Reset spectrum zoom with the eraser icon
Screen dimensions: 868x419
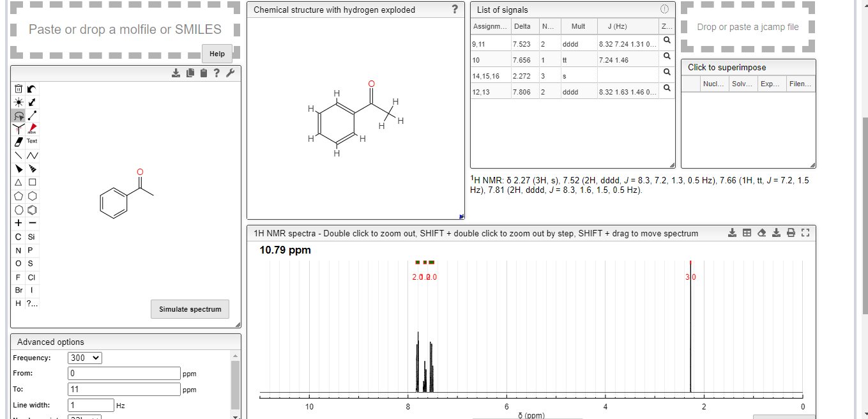point(761,232)
